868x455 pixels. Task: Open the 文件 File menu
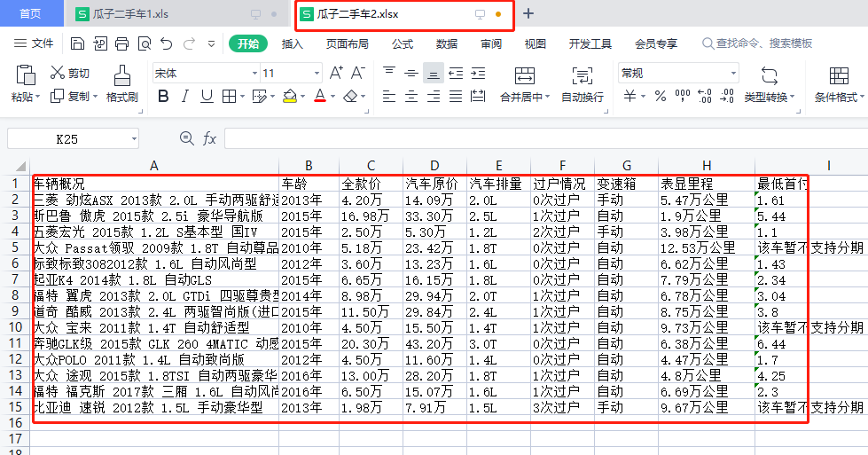coord(34,43)
